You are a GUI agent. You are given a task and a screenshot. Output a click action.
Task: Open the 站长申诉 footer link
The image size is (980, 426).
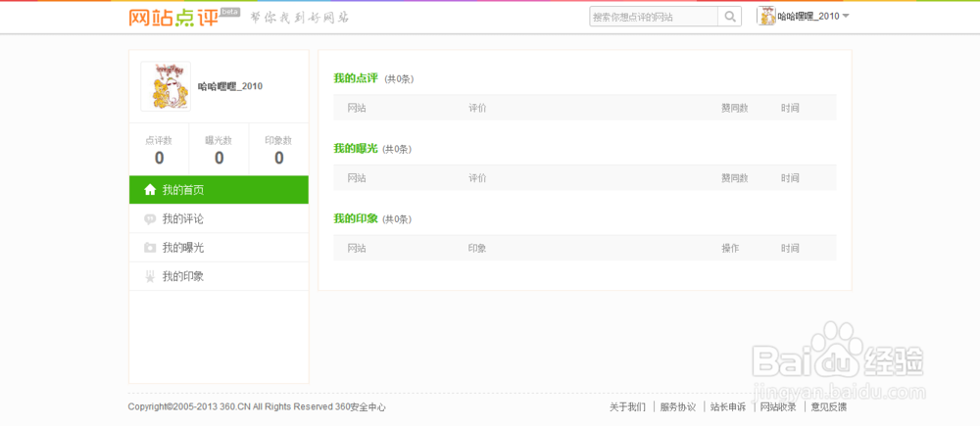pyautogui.click(x=728, y=407)
